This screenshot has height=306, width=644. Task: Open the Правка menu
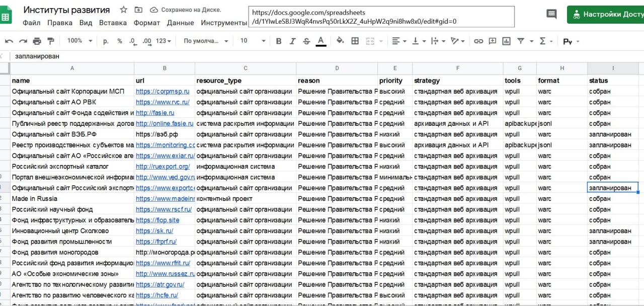60,23
